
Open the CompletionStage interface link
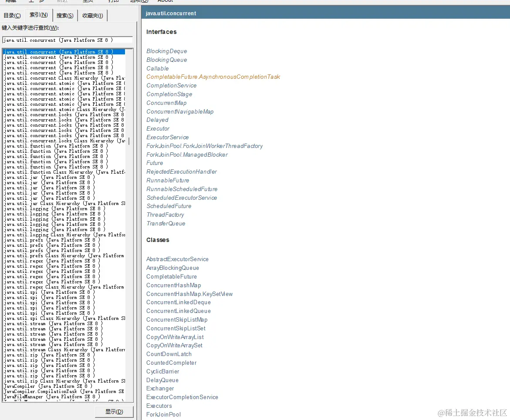169,94
